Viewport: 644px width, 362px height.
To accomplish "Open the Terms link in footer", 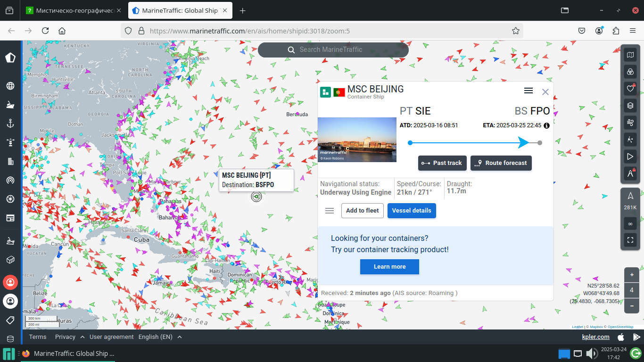I will click(x=38, y=337).
